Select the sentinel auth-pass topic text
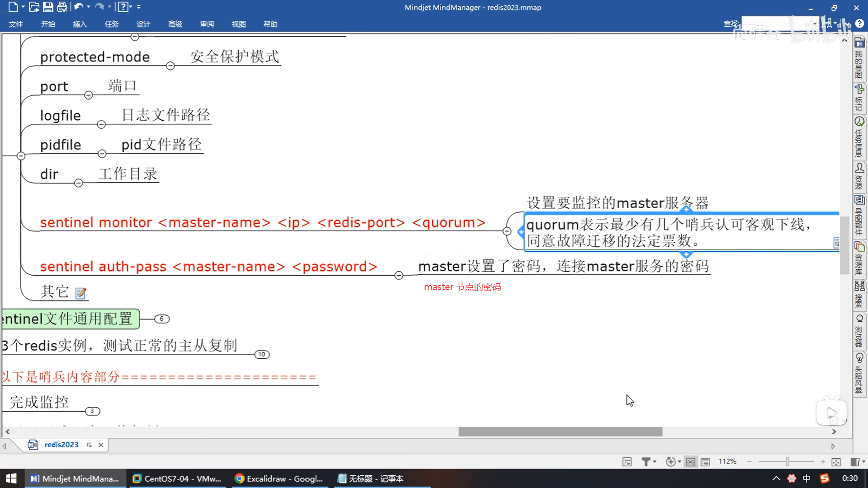868x488 pixels. 208,267
